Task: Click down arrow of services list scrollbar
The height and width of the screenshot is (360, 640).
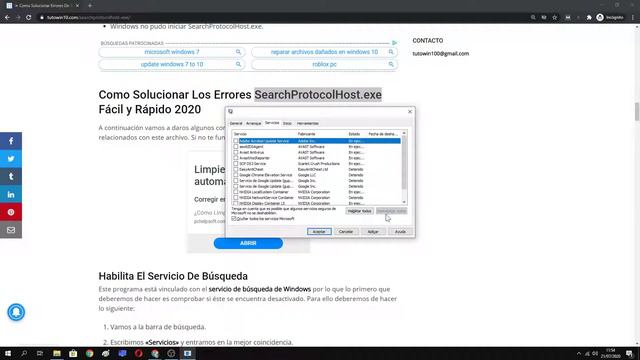Action: pyautogui.click(x=404, y=202)
